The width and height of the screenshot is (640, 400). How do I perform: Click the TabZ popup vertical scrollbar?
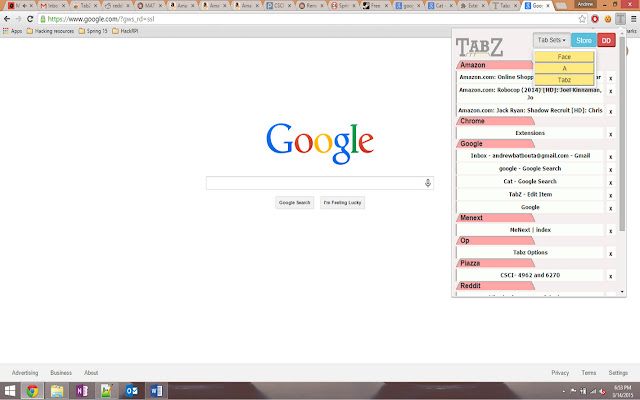[622, 134]
